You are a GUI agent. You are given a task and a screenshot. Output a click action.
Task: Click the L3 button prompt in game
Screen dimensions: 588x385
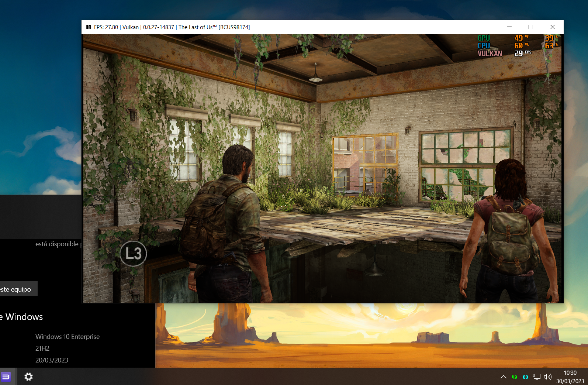(x=133, y=254)
